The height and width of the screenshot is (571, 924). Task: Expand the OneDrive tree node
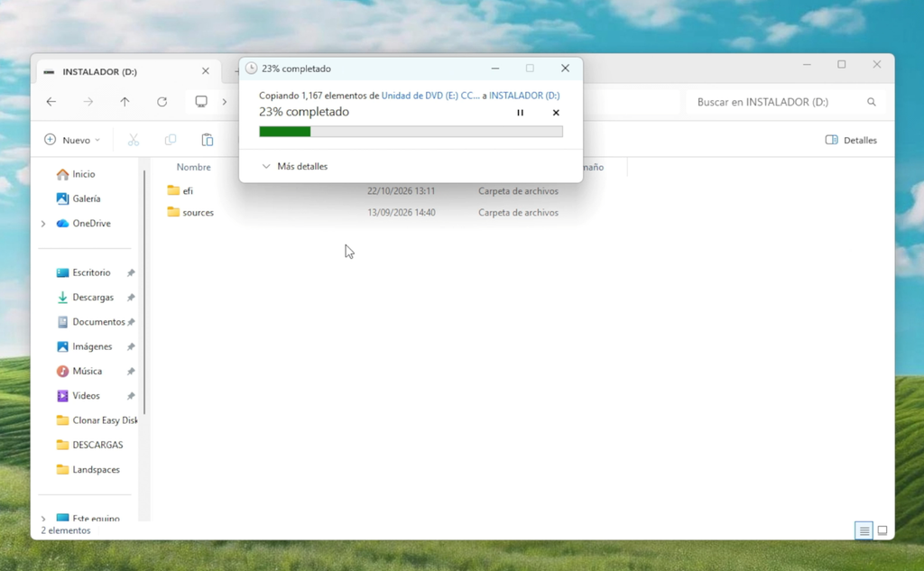(43, 224)
